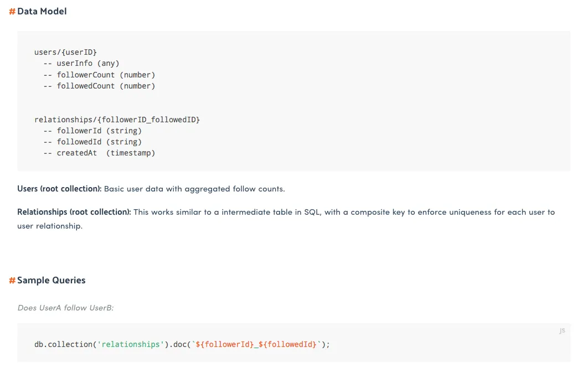Click the orange ${followerId}_${followedId} template string

coord(256,344)
